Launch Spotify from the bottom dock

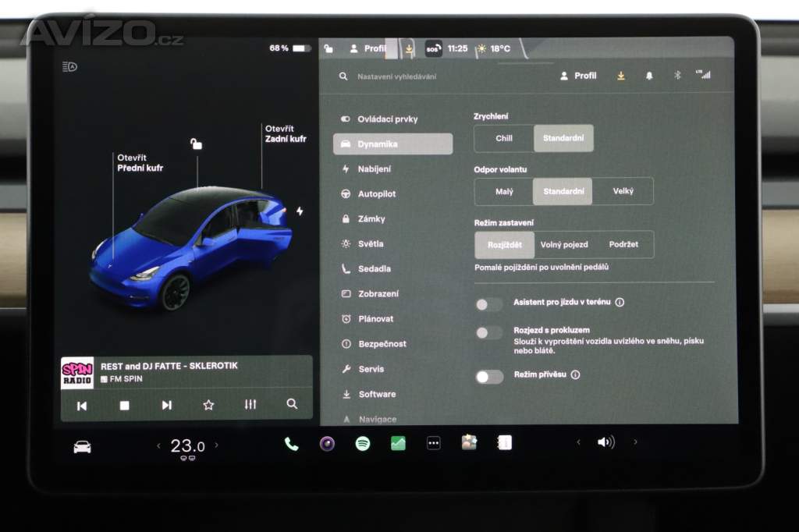[363, 444]
